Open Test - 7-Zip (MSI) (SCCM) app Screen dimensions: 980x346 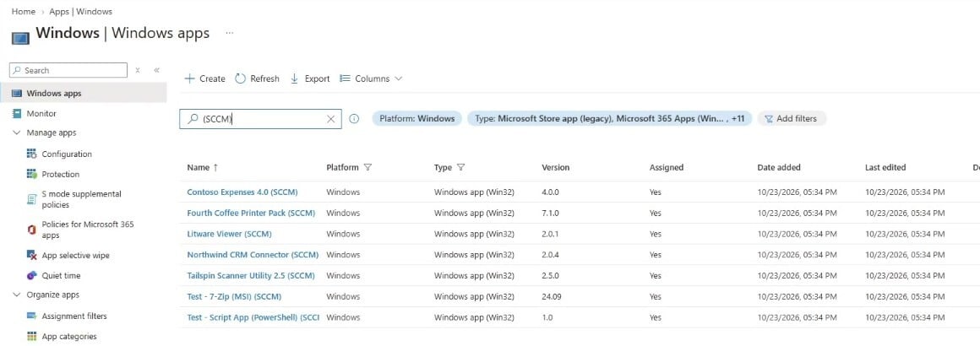234,297
